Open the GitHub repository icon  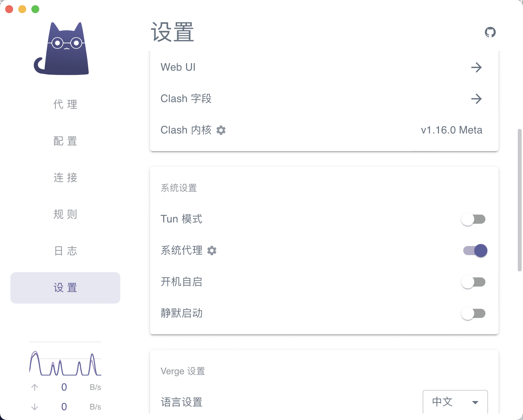coord(490,32)
